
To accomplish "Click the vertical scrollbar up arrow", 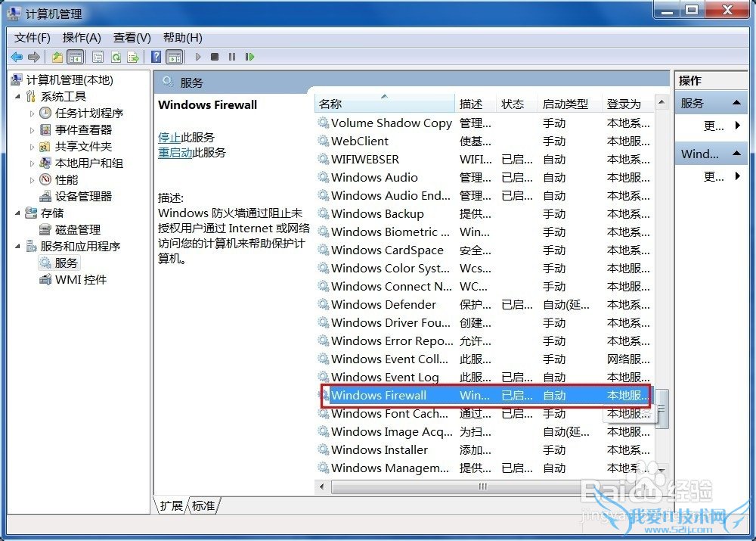I will coord(661,102).
